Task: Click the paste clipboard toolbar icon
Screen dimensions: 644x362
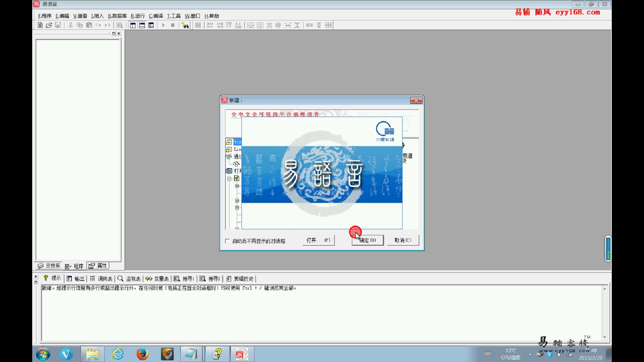Action: pyautogui.click(x=89, y=25)
